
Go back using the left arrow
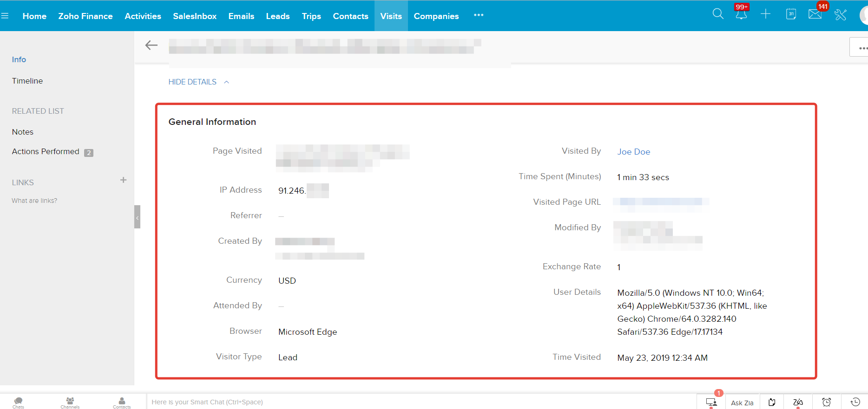click(x=151, y=45)
